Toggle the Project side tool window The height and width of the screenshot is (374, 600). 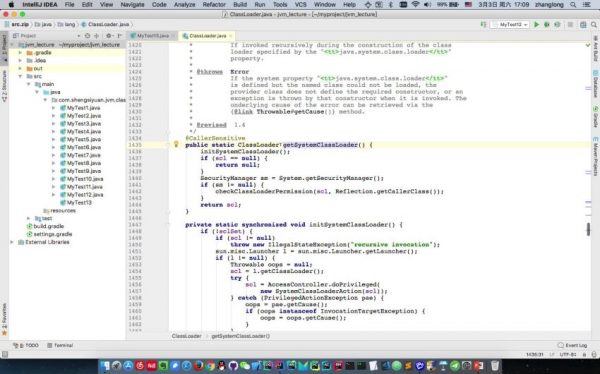click(x=4, y=48)
